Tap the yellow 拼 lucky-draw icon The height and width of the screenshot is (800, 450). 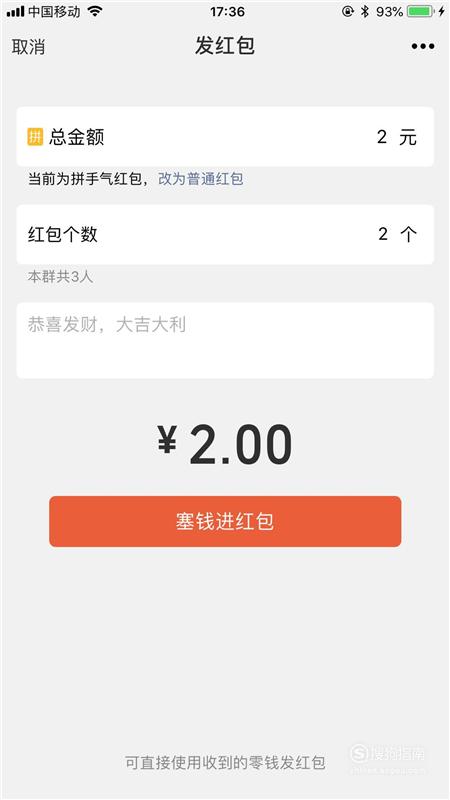pyautogui.click(x=35, y=137)
